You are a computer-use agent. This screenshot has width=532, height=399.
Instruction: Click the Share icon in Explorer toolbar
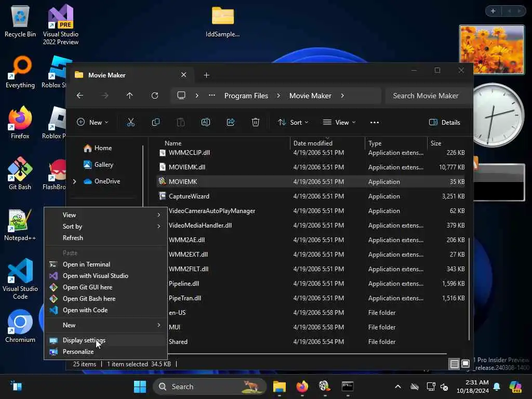[231, 123]
